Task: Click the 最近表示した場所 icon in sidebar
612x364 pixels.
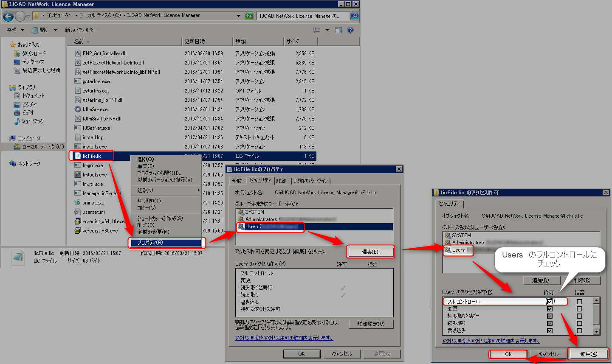Action: coord(17,70)
